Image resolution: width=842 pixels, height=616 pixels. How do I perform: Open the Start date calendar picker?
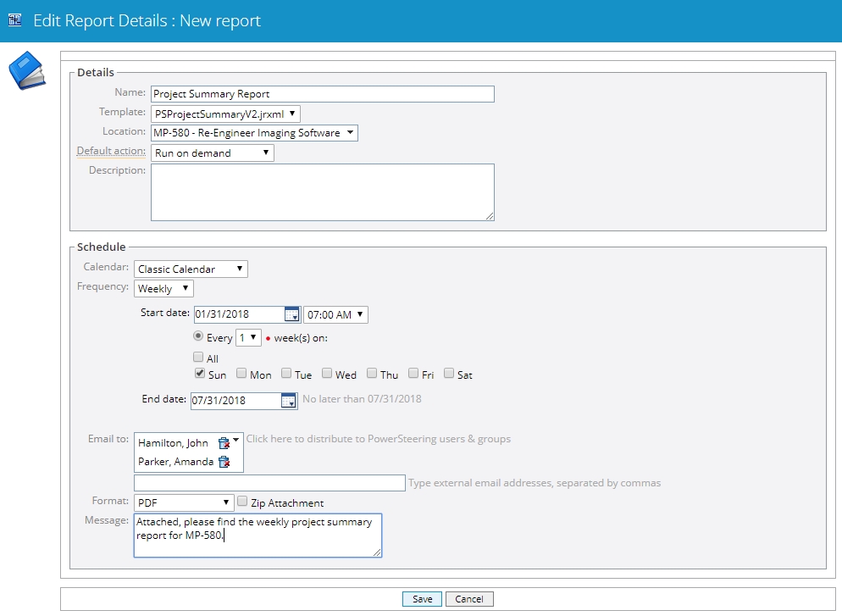coord(291,315)
